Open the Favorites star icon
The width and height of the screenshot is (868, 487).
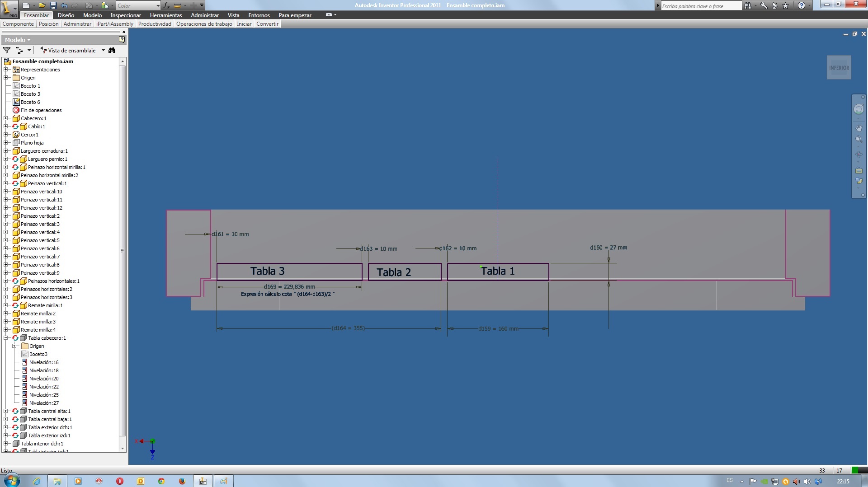pyautogui.click(x=785, y=5)
